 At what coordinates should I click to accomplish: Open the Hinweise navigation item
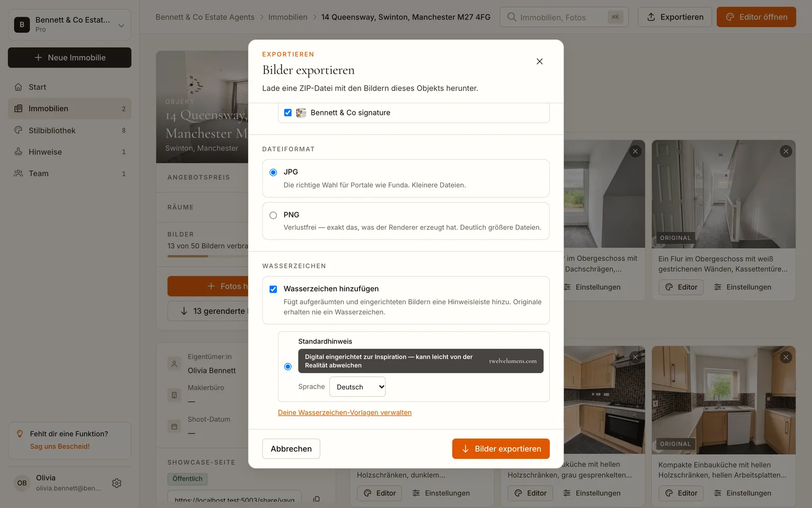click(x=70, y=152)
